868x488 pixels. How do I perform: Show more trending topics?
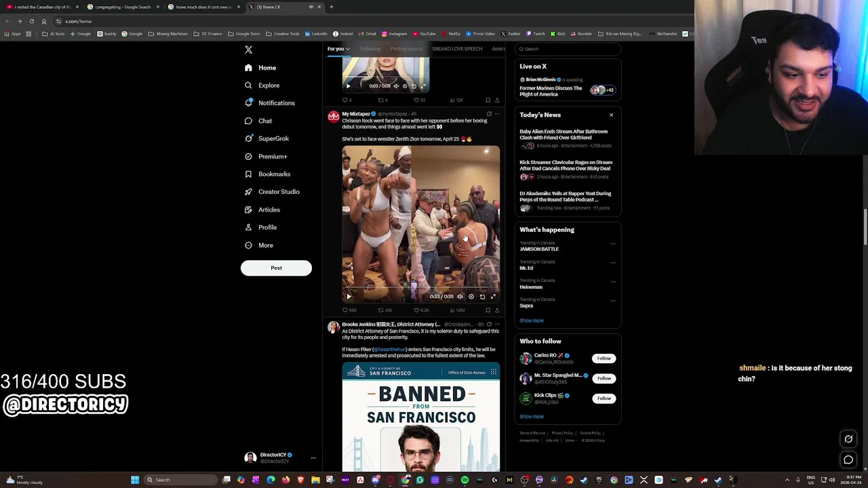[x=532, y=321]
